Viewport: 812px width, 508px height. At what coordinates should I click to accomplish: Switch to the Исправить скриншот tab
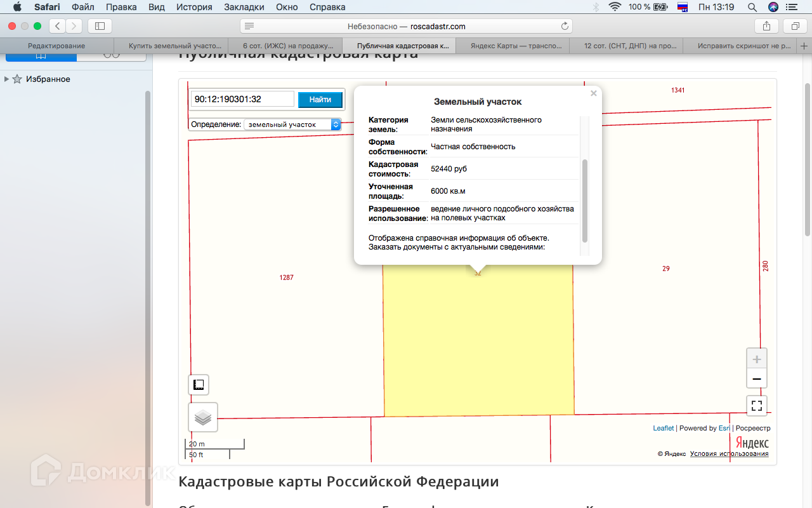point(740,46)
